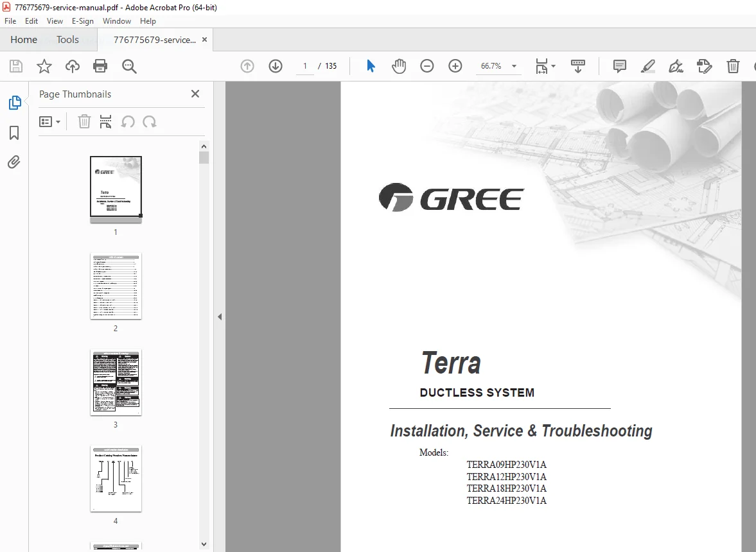Zoom in with plus button
756x552 pixels.
[455, 66]
